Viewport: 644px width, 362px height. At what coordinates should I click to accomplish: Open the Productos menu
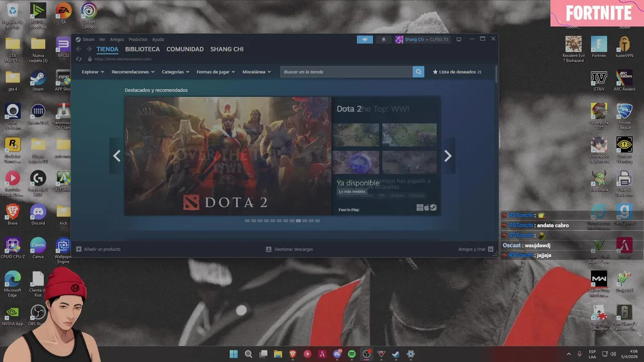point(138,39)
